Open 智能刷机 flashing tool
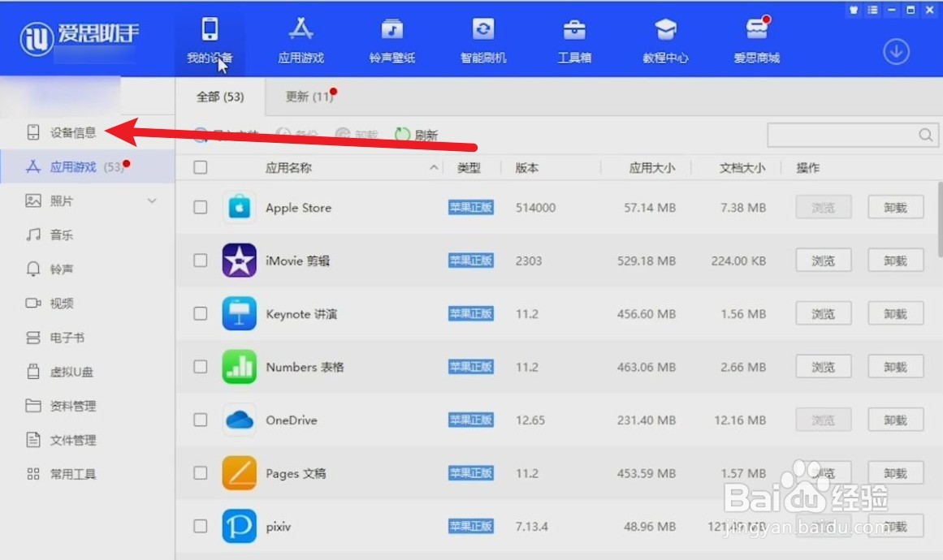 [x=483, y=40]
